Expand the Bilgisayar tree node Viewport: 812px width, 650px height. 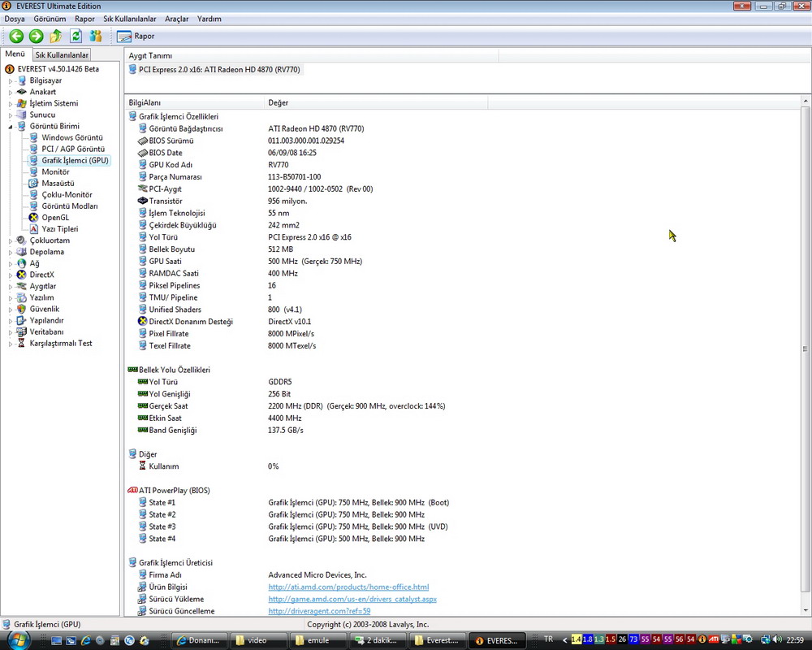click(10, 81)
